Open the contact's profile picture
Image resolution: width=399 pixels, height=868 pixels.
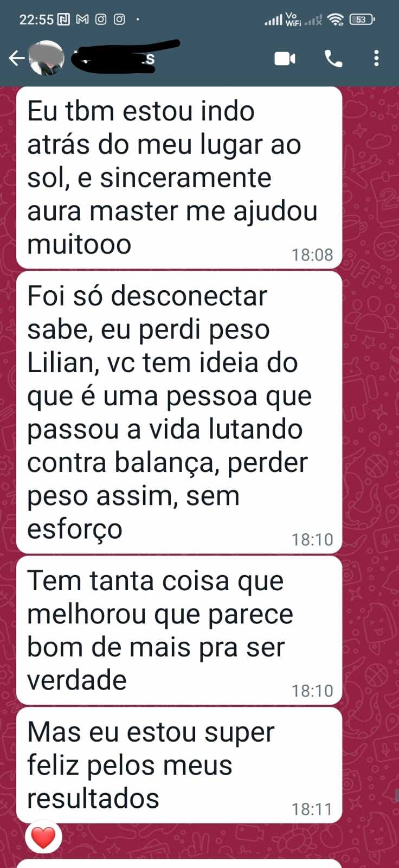pyautogui.click(x=46, y=58)
